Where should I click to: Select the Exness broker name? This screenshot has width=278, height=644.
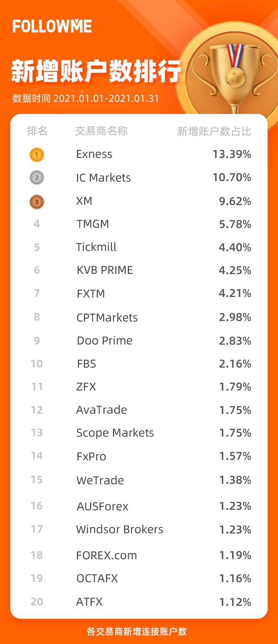[x=94, y=154]
